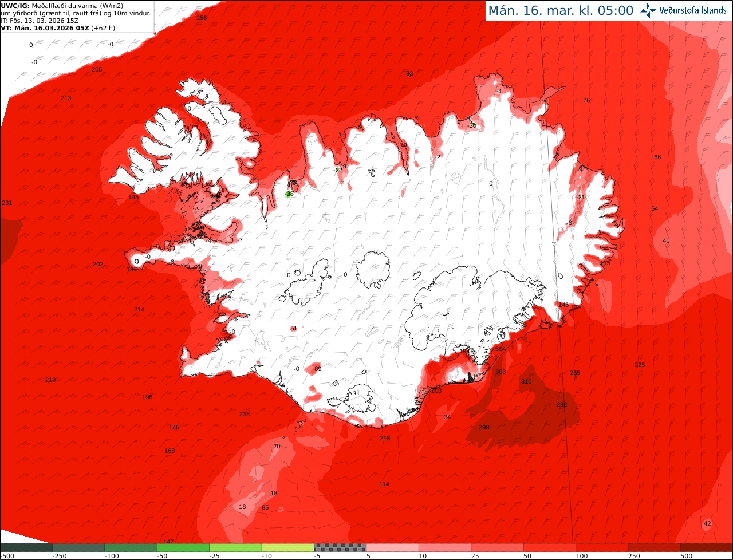Click the map value 168
Image resolution: width=733 pixels, height=560 pixels.
coord(170,451)
